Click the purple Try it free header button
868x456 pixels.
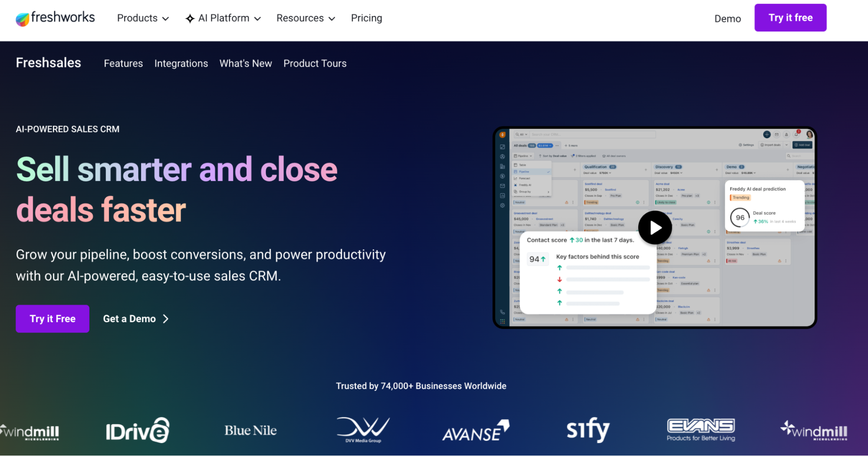790,18
